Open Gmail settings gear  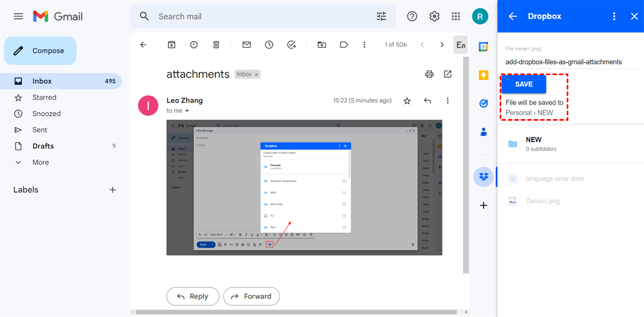(x=434, y=16)
